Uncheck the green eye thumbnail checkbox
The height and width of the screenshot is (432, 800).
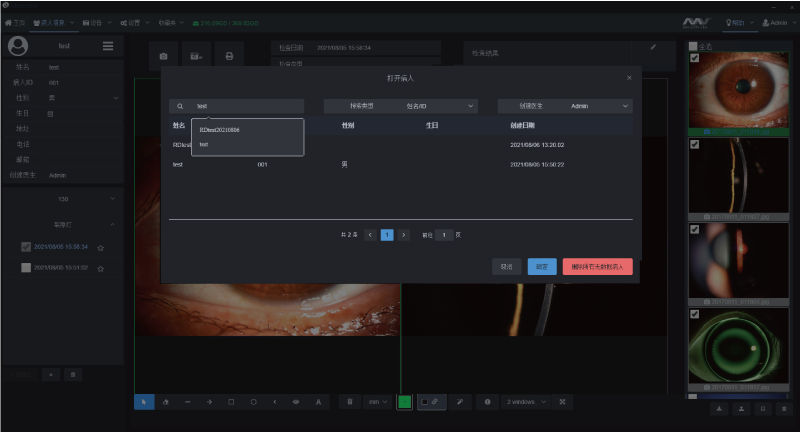click(694, 314)
